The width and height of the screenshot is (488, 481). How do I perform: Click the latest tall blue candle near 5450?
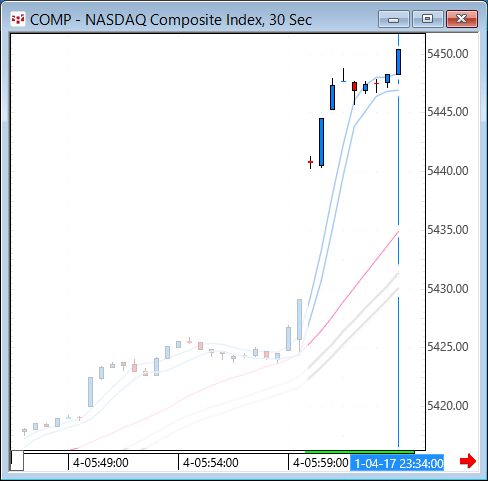(x=398, y=62)
